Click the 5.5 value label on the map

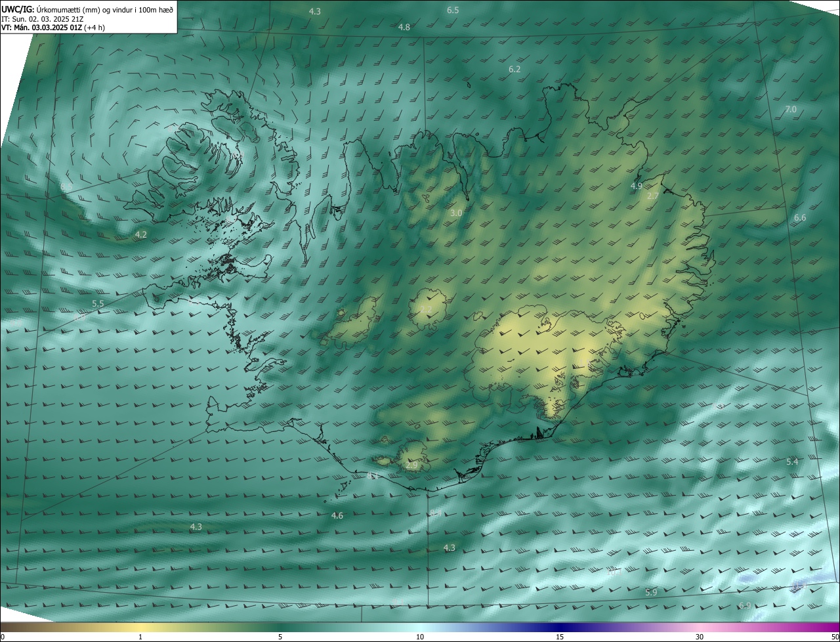tap(98, 303)
